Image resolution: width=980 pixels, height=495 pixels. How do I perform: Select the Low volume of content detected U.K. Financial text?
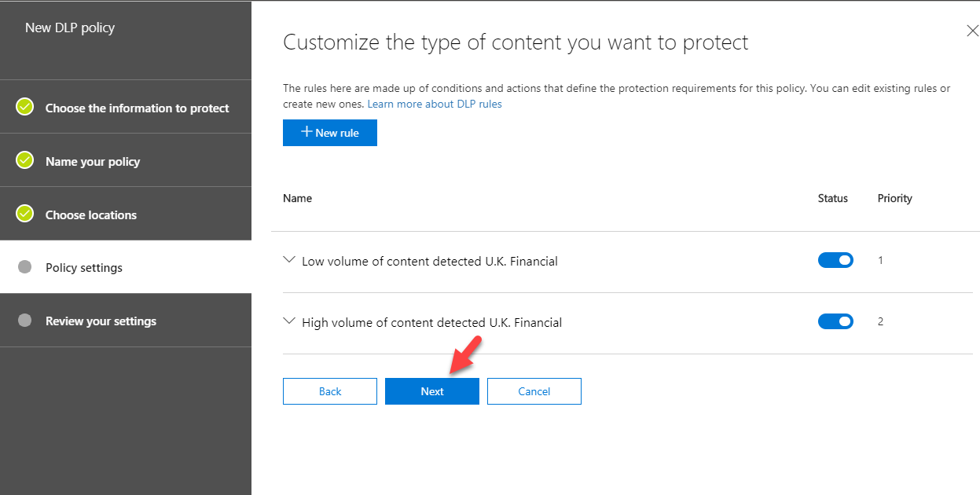[430, 261]
